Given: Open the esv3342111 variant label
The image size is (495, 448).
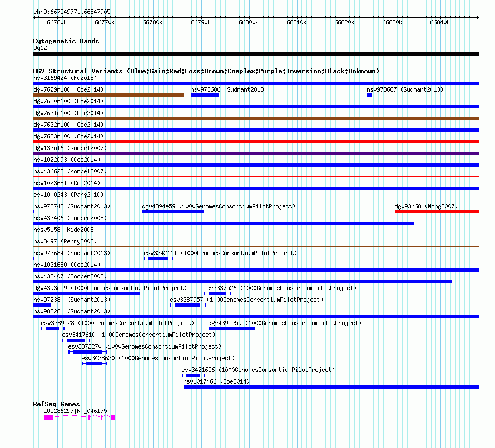Looking at the screenshot, I should (220, 253).
